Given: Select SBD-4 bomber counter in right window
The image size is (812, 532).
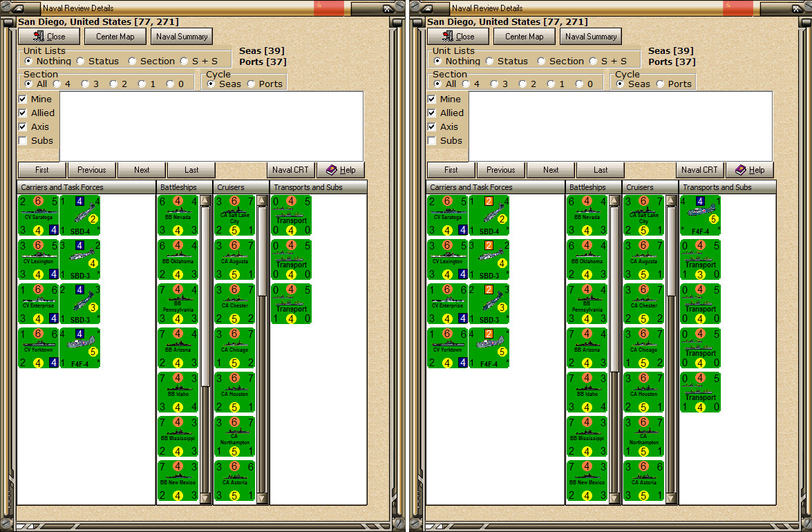Looking at the screenshot, I should tap(489, 216).
